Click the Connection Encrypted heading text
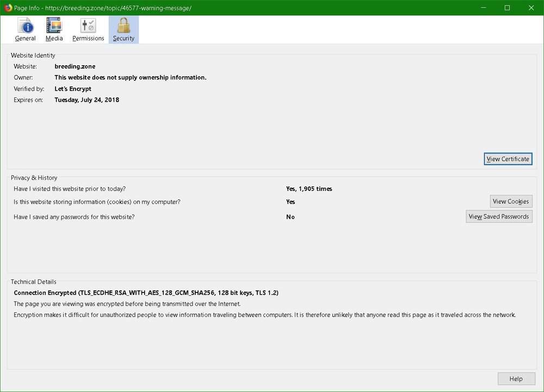 pos(146,293)
